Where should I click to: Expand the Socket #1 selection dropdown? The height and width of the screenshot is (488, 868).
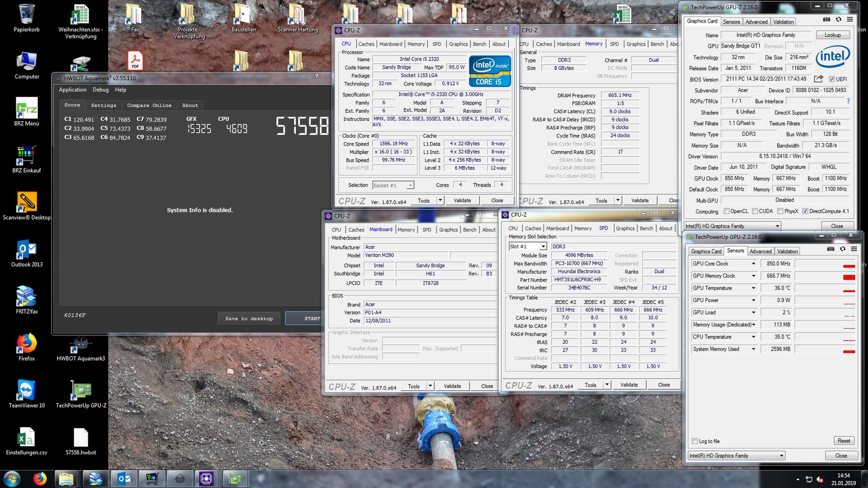[x=410, y=185]
